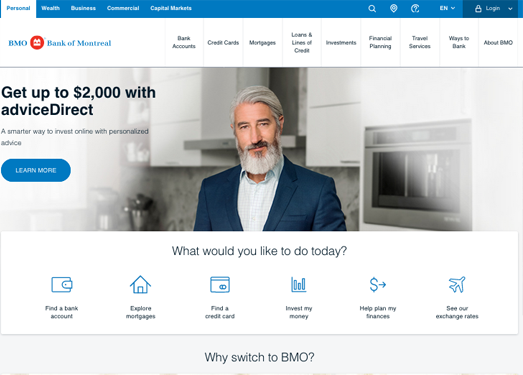The width and height of the screenshot is (523, 375).
Task: Open the Investments navigation item
Action: click(x=341, y=43)
